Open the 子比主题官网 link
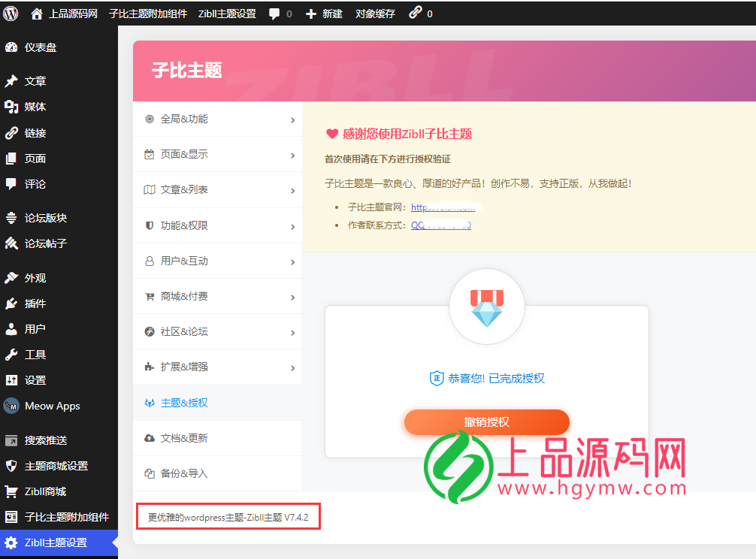 [443, 207]
